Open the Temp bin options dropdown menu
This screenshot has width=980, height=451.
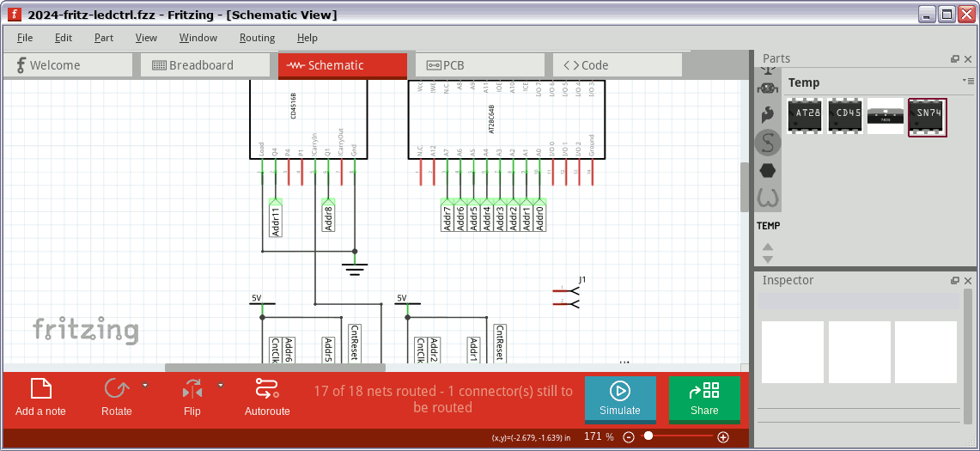tap(967, 82)
